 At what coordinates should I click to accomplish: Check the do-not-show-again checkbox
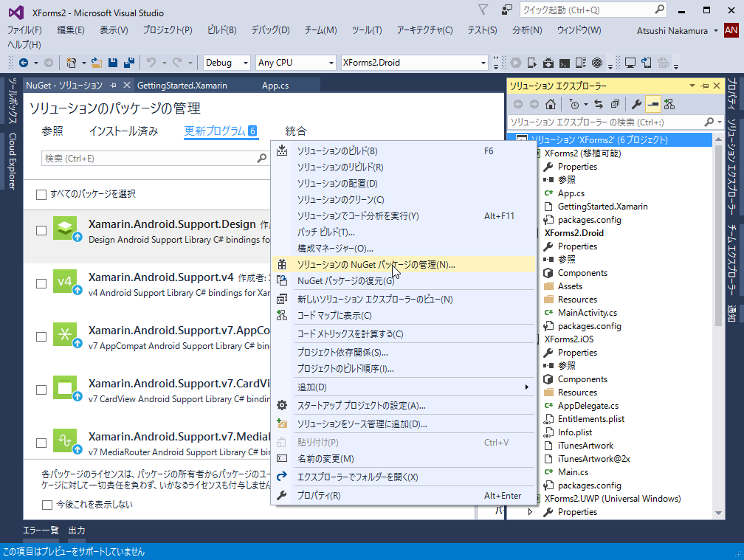click(x=47, y=505)
